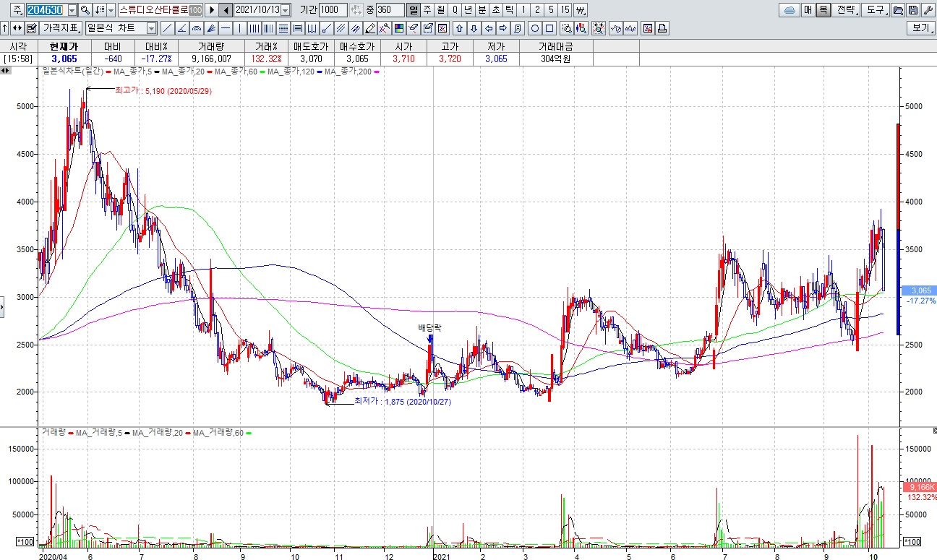Click the previous stock arrow button
937x560 pixels.
226,10
